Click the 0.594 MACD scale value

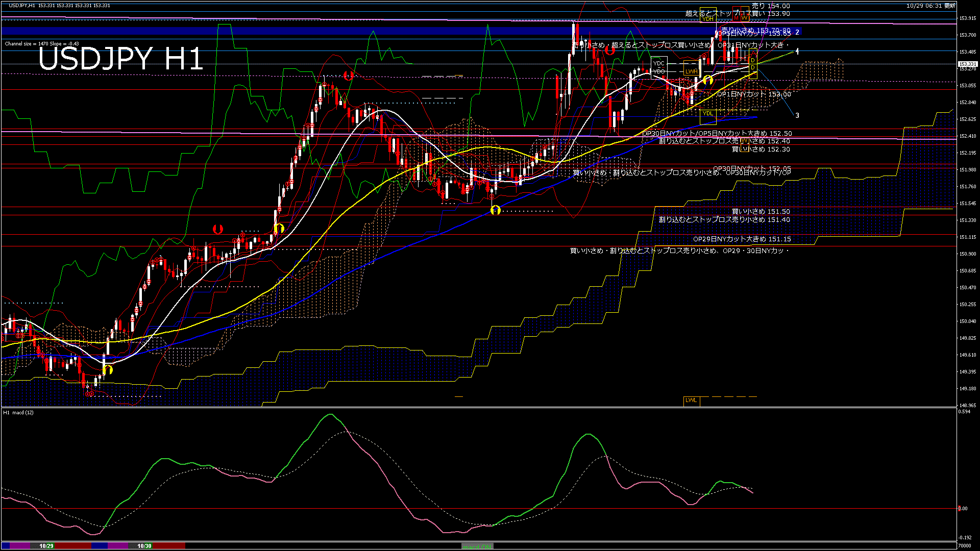pos(965,411)
